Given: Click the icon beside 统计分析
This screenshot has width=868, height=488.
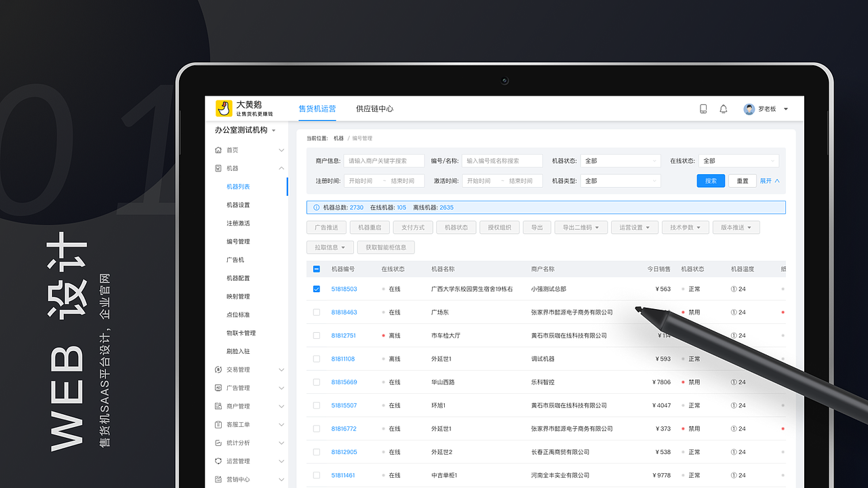Looking at the screenshot, I should tap(218, 443).
